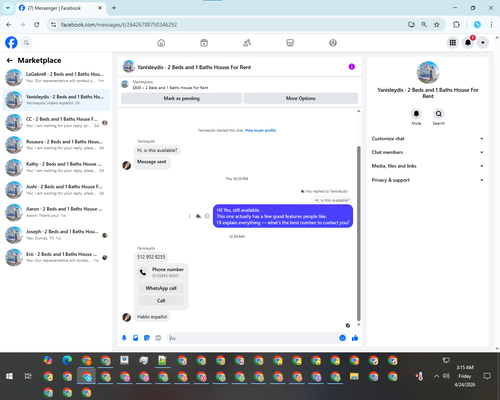The height and width of the screenshot is (400, 500).
Task: Open the Groups icon in the top navigation
Action: coord(333,43)
